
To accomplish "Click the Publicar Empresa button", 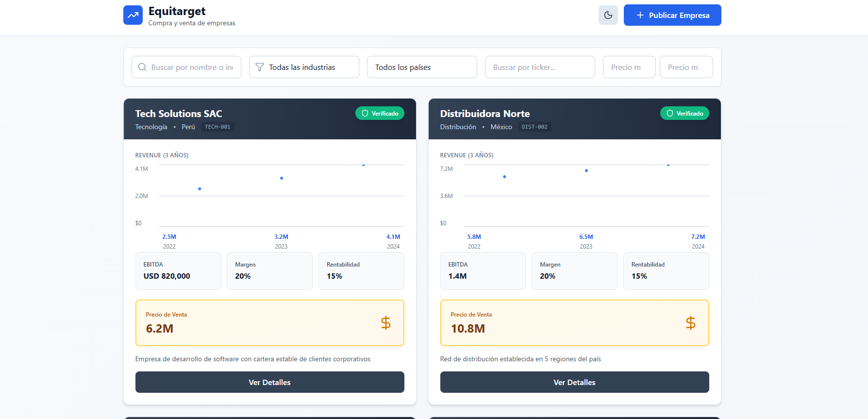I will (672, 15).
